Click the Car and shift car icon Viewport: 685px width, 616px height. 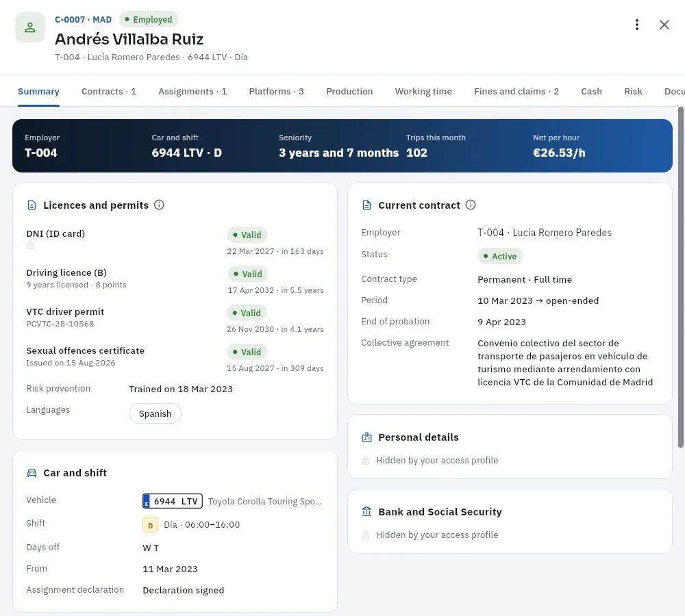tap(32, 473)
